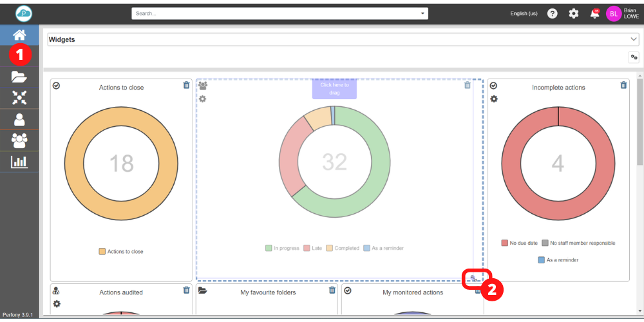Expand the Widgets dropdown
The height and width of the screenshot is (322, 644).
tap(633, 39)
